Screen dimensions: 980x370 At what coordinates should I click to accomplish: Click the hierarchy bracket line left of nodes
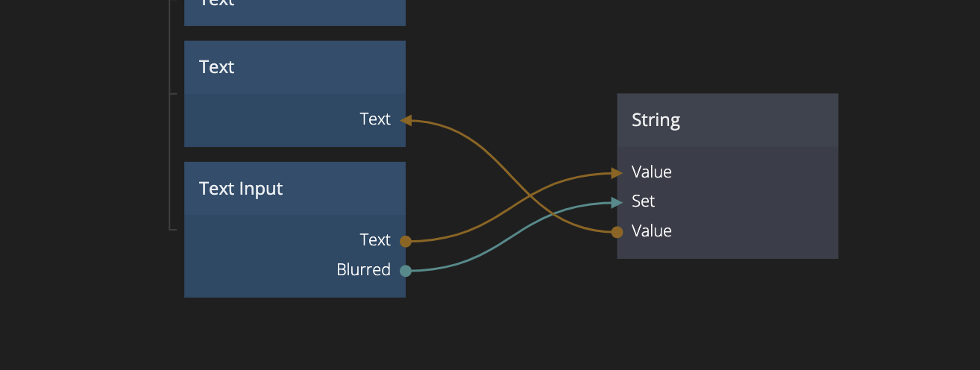coord(171,149)
